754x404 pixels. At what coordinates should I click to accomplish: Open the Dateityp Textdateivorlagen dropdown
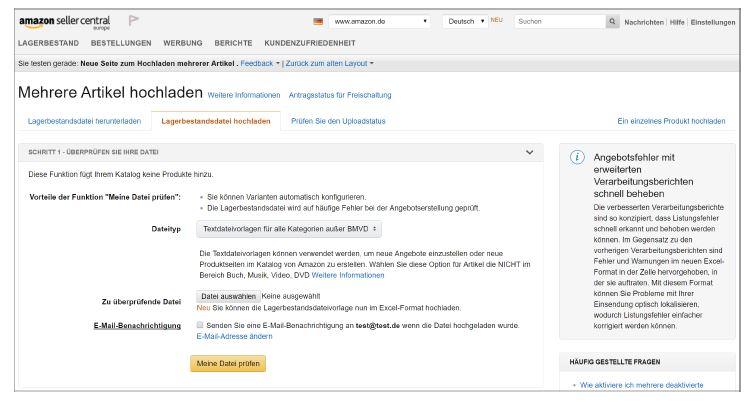(289, 229)
